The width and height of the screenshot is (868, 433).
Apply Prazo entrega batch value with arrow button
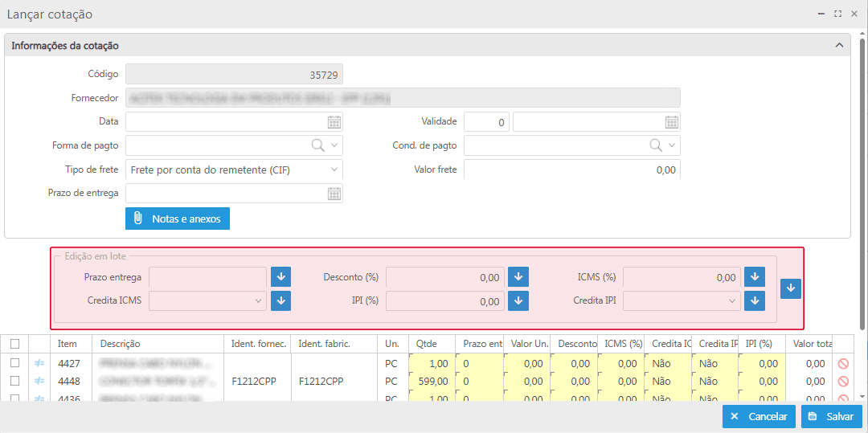pos(280,277)
